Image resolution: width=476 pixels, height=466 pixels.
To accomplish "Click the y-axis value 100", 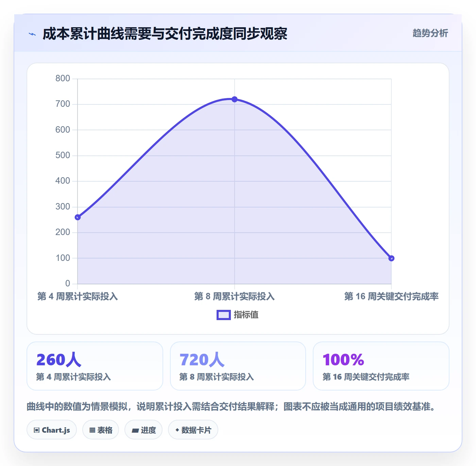I will (63, 258).
